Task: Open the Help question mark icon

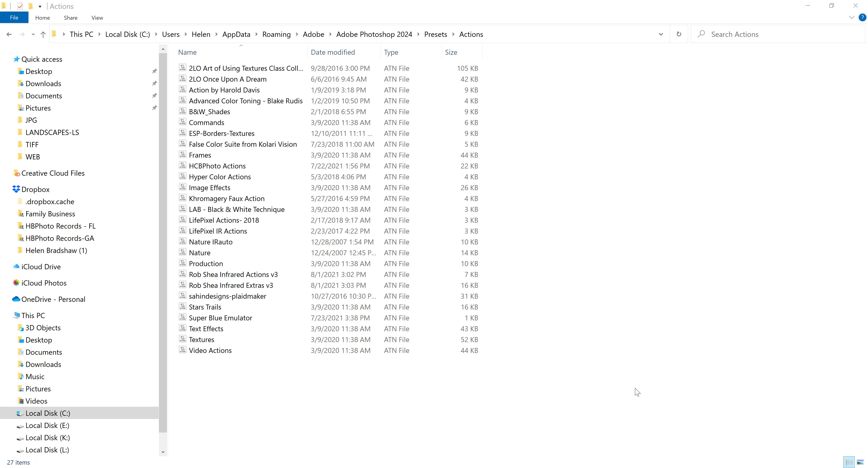Action: (x=862, y=17)
